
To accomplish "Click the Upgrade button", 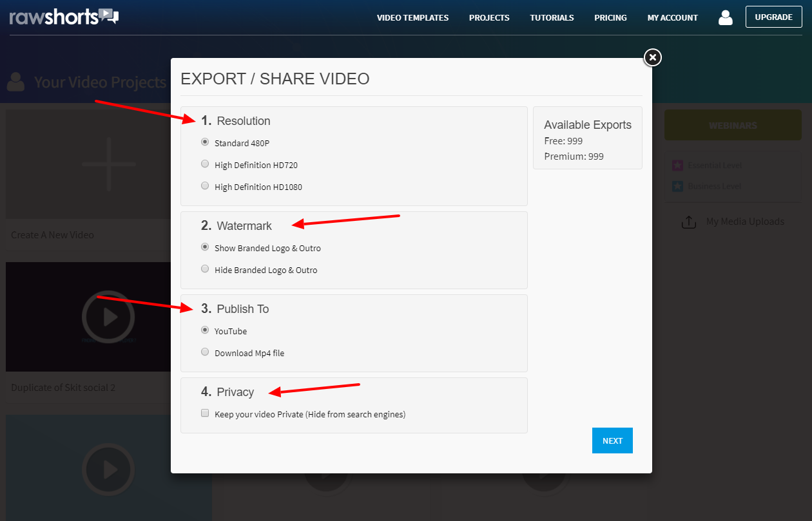I will [774, 17].
